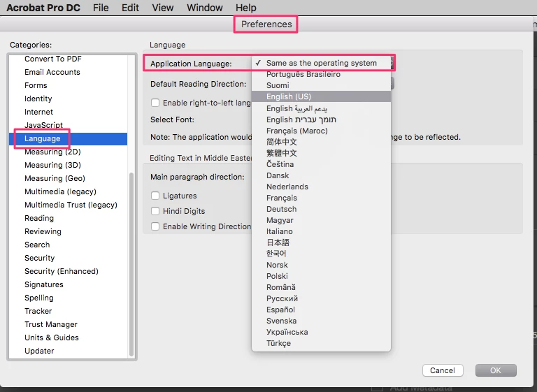
Task: Choose English (US) from language list
Action: pyautogui.click(x=321, y=96)
